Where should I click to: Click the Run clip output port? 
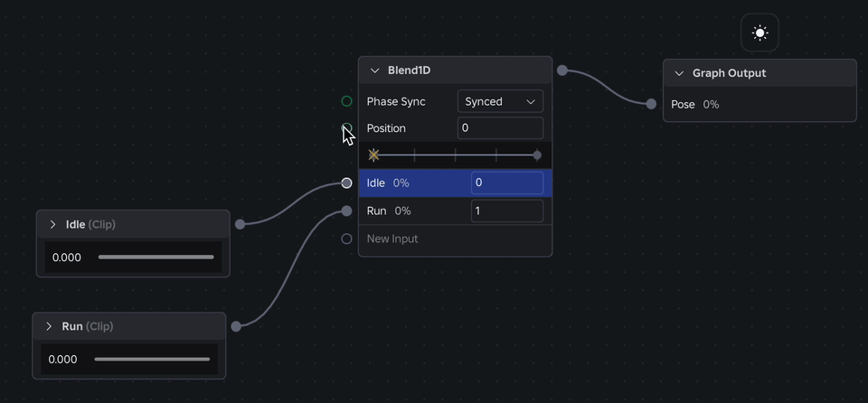236,326
